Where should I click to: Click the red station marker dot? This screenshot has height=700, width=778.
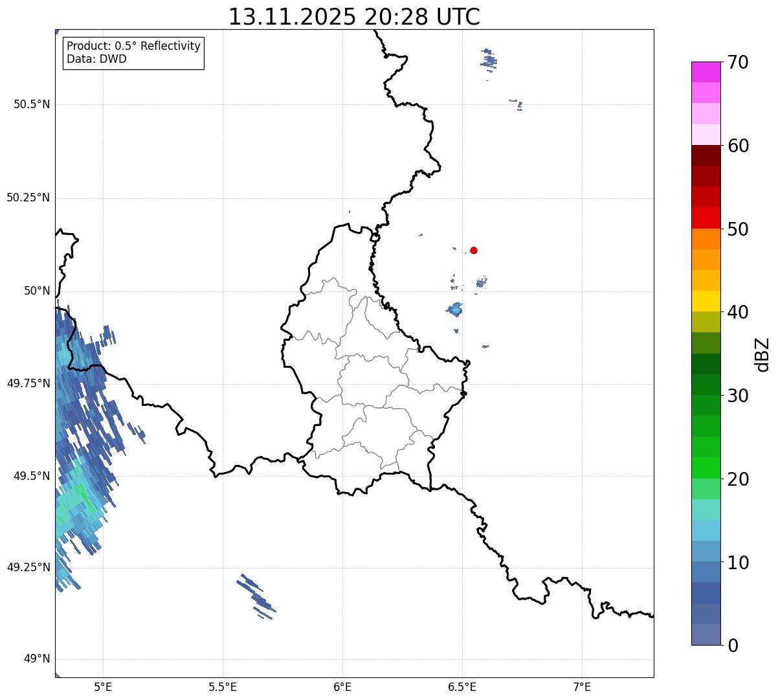point(474,250)
